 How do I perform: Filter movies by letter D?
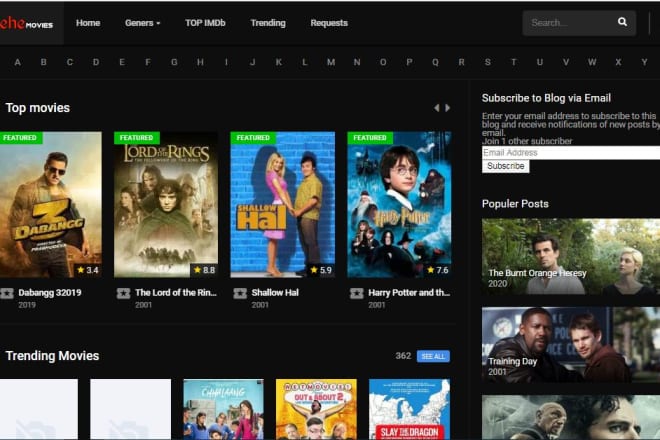(x=96, y=62)
